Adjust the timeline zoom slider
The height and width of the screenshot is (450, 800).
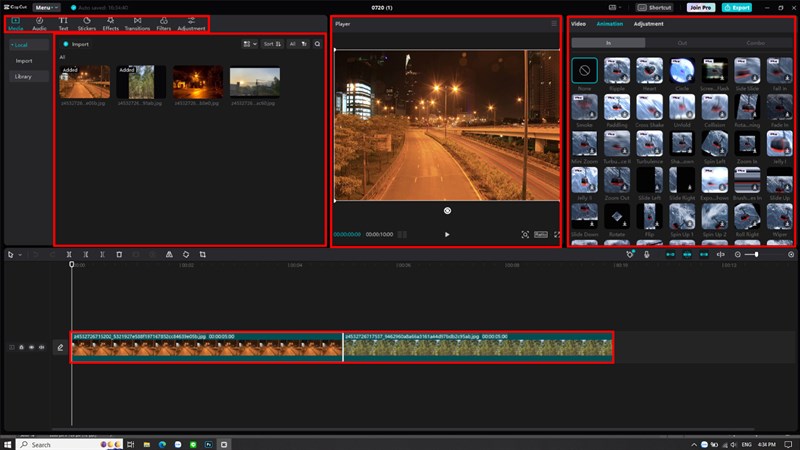coord(756,255)
